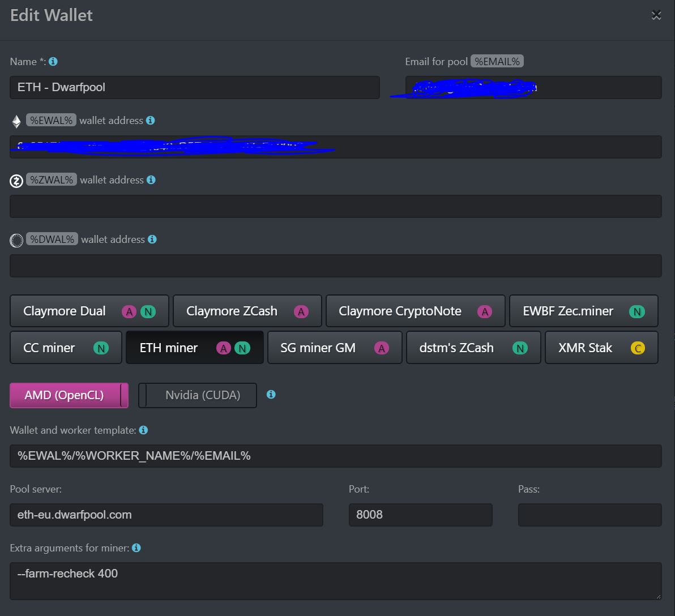Click the Extra arguments for miner textarea
This screenshot has width=675, height=616.
[x=335, y=581]
